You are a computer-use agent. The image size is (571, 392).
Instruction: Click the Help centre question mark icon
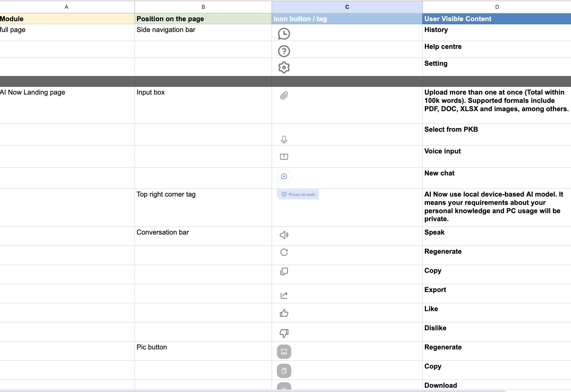pyautogui.click(x=284, y=51)
